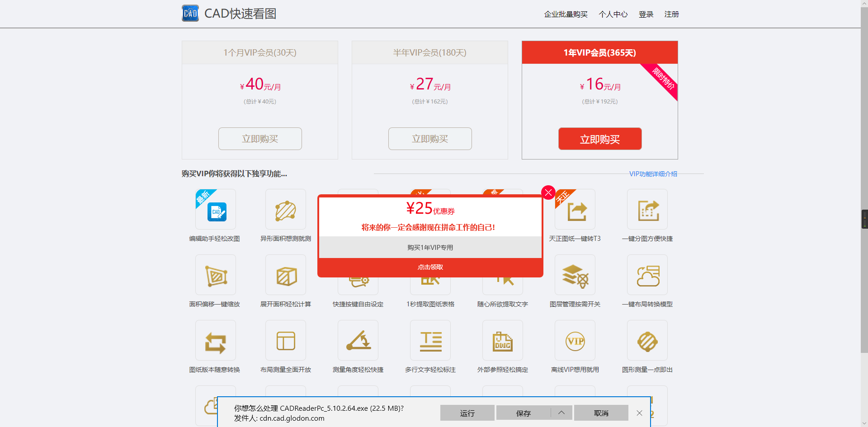Run the downloaded CADReaderPc installer

point(467,413)
